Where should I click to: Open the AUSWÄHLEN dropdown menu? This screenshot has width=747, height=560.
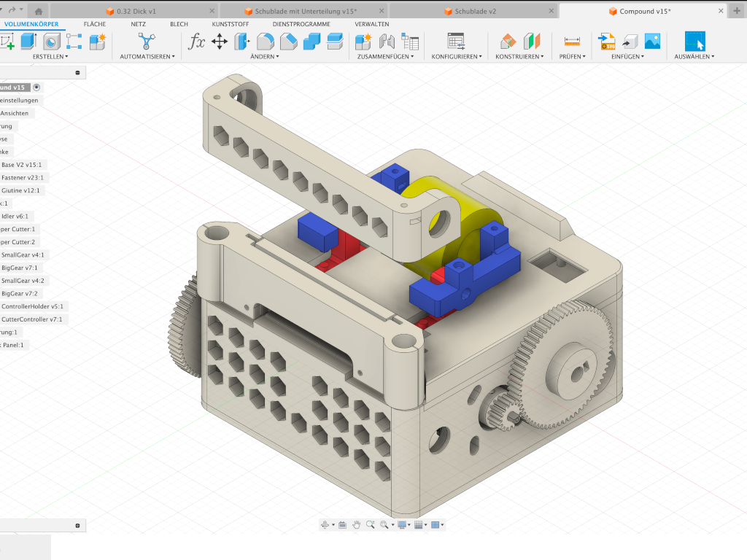click(694, 57)
